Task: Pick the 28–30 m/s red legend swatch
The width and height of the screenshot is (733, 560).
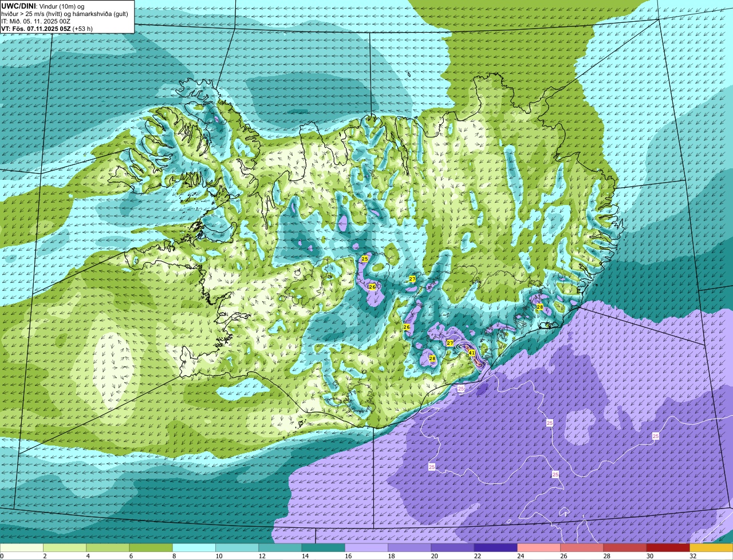Action: tap(625, 548)
